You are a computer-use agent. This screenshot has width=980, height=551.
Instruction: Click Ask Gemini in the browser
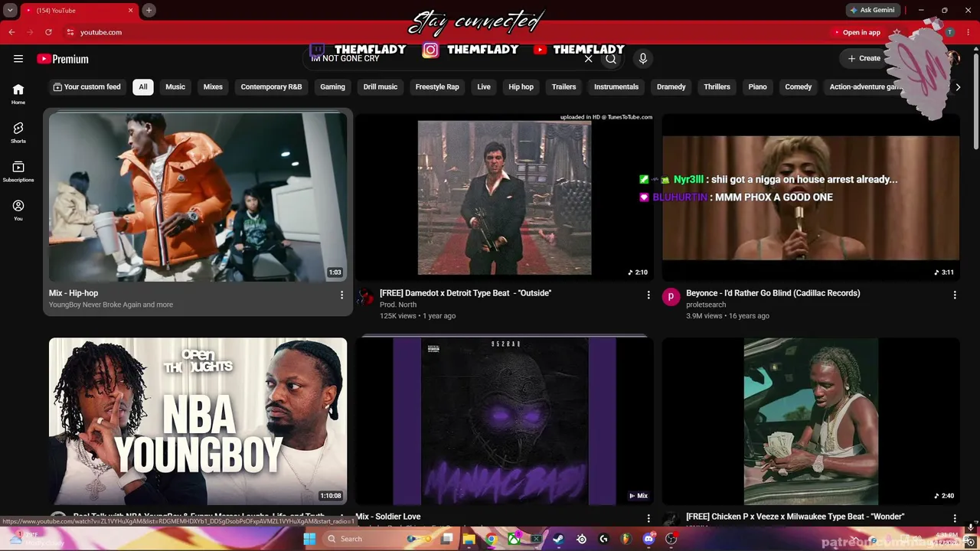pyautogui.click(x=871, y=10)
